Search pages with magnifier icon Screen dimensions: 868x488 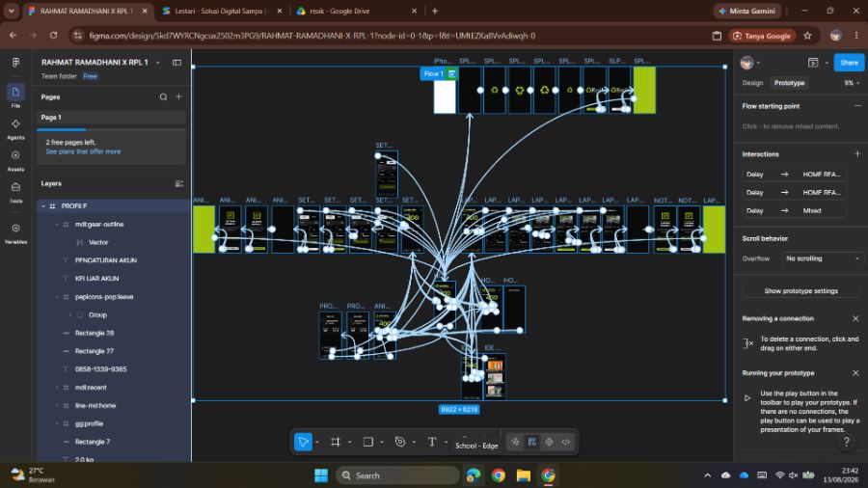click(x=163, y=96)
